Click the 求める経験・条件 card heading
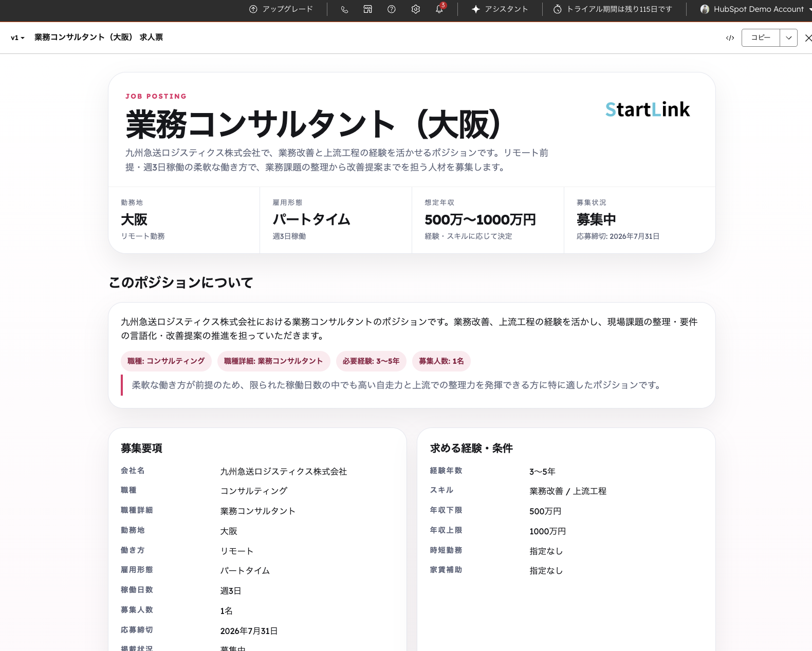Image resolution: width=812 pixels, height=651 pixels. point(471,448)
